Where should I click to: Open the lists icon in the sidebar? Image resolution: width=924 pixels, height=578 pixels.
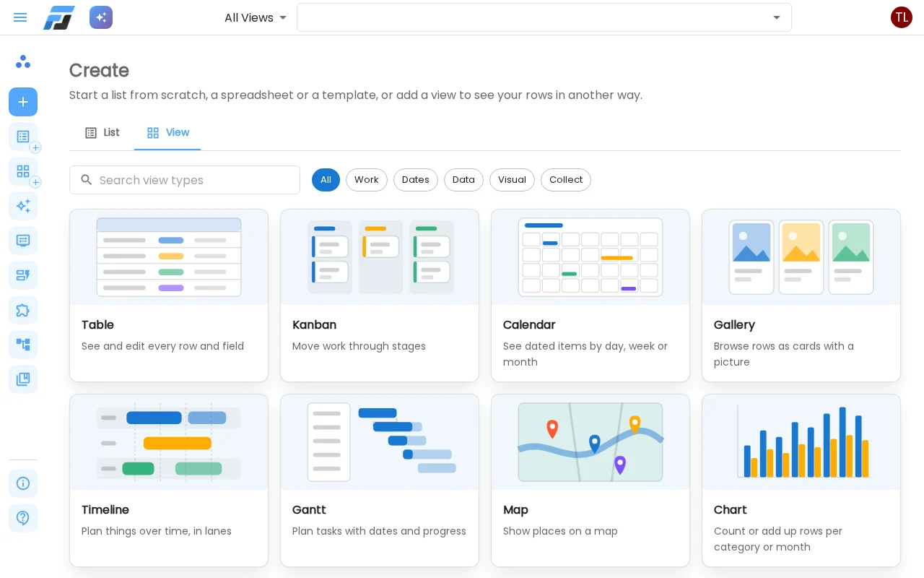tap(23, 137)
